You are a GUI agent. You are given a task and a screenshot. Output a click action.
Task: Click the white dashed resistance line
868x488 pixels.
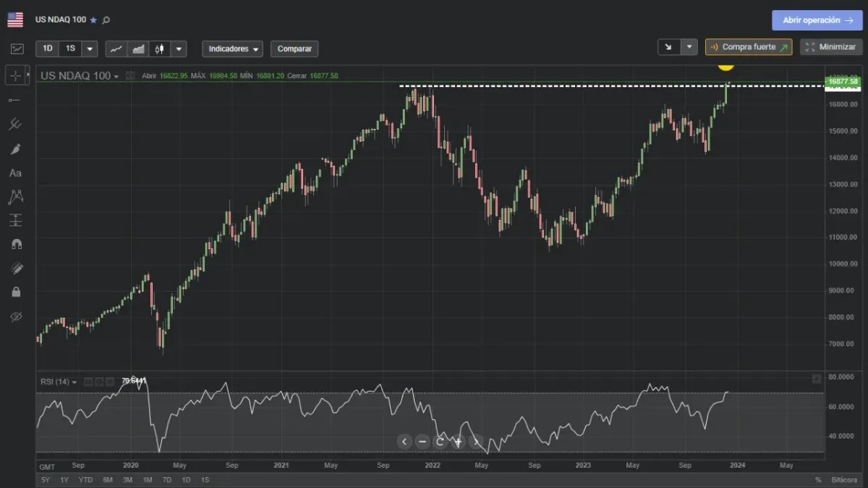[x=611, y=87]
